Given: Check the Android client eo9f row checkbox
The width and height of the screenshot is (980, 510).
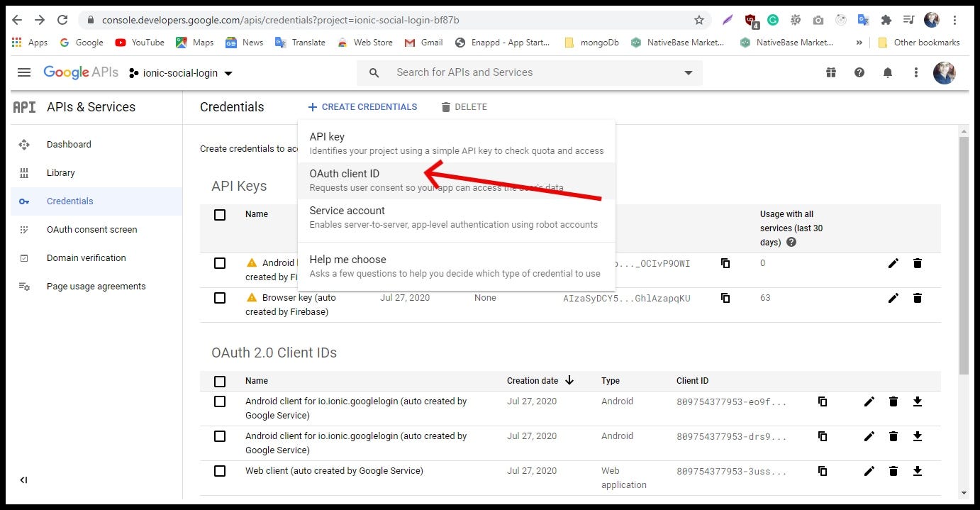Looking at the screenshot, I should point(220,401).
